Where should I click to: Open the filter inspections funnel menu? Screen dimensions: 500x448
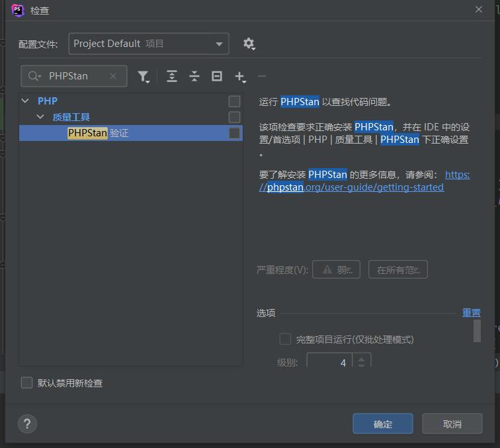pyautogui.click(x=144, y=77)
